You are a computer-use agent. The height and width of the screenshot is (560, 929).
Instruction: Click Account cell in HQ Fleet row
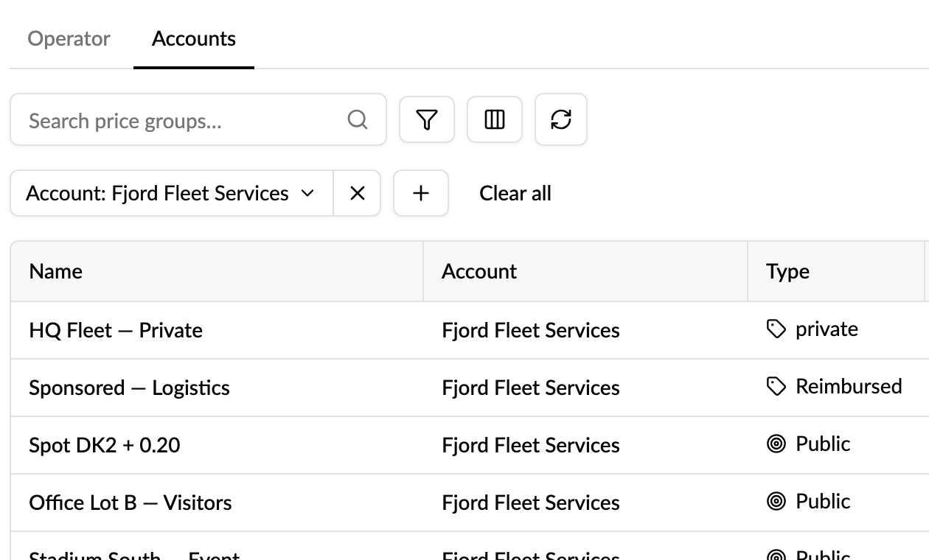pyautogui.click(x=531, y=330)
